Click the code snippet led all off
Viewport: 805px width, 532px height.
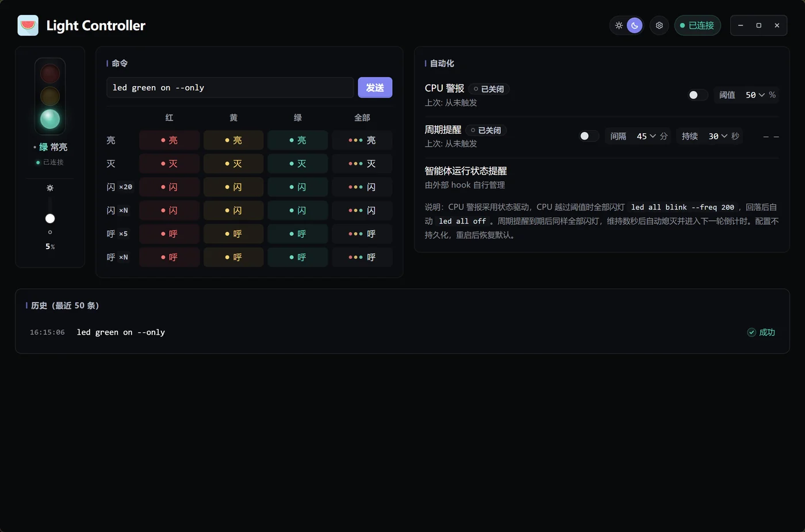tap(462, 221)
